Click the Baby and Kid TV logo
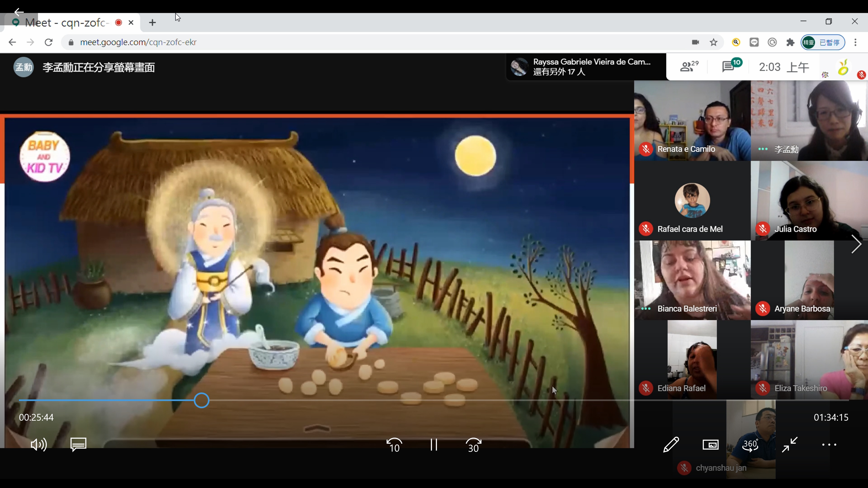 45,157
